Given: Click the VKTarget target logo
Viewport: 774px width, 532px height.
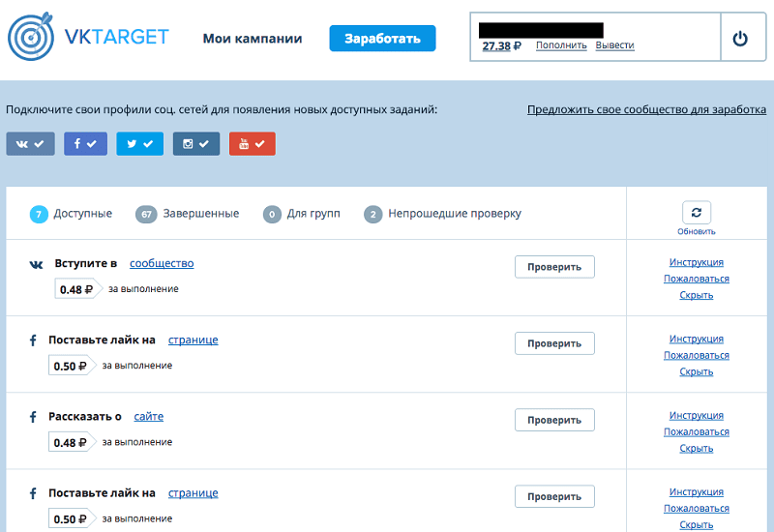Looking at the screenshot, I should click(31, 37).
